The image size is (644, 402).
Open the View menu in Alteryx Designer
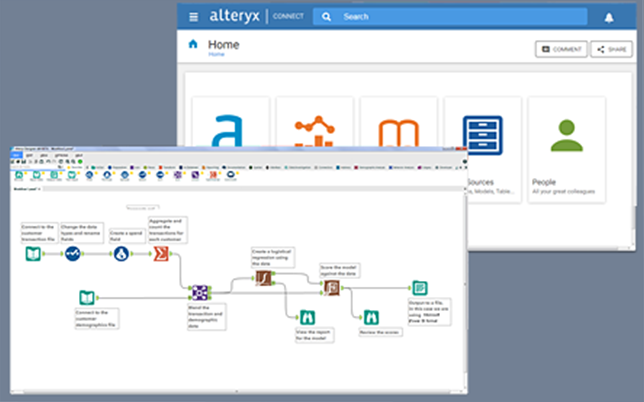point(44,155)
